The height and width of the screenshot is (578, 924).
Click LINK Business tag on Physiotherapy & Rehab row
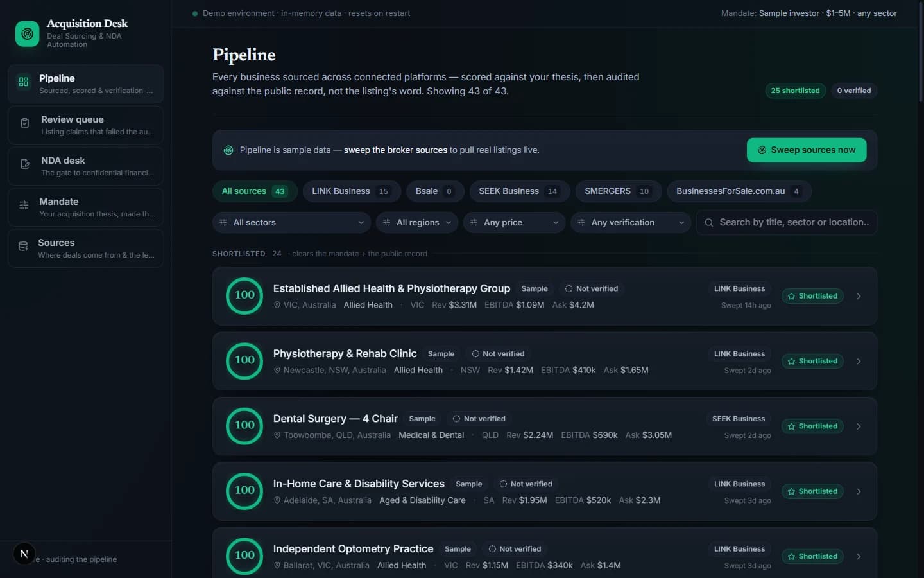pos(739,354)
